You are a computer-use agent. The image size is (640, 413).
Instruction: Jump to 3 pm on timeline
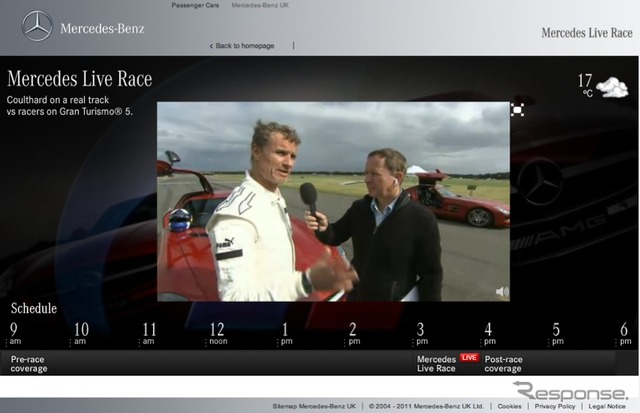(x=421, y=333)
